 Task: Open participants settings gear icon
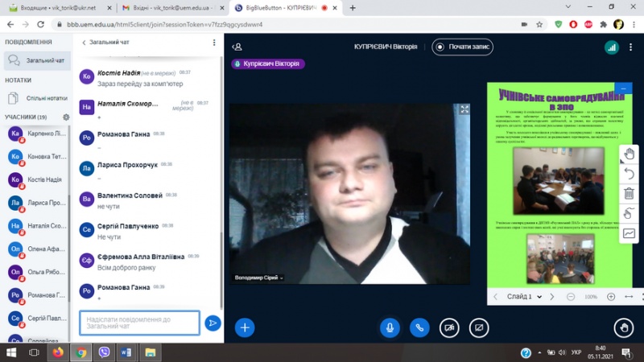67,117
